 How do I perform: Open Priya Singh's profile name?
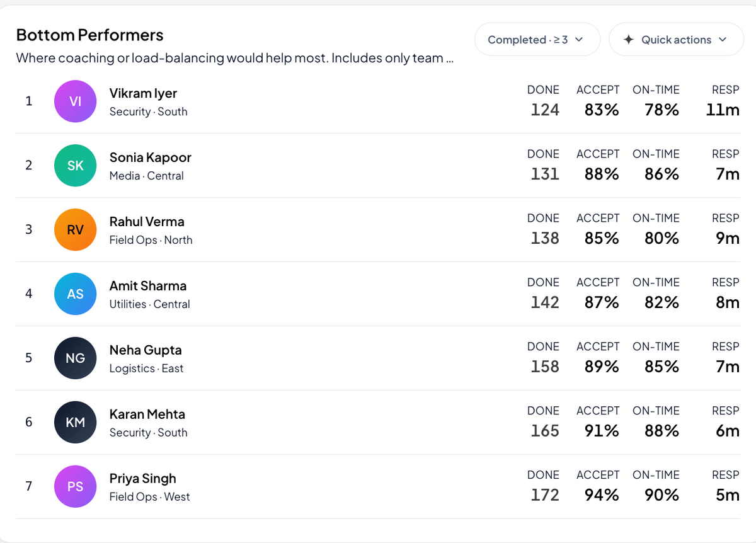pos(142,479)
